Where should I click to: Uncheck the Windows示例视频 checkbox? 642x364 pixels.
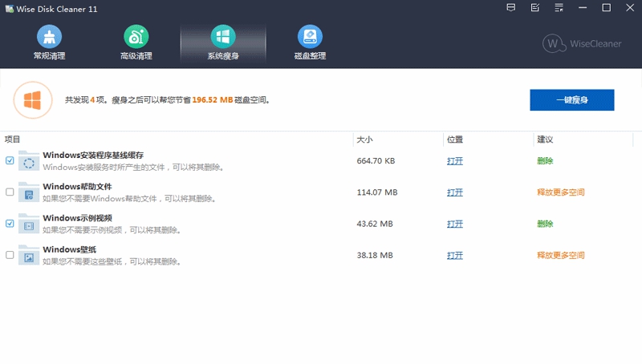tap(10, 224)
